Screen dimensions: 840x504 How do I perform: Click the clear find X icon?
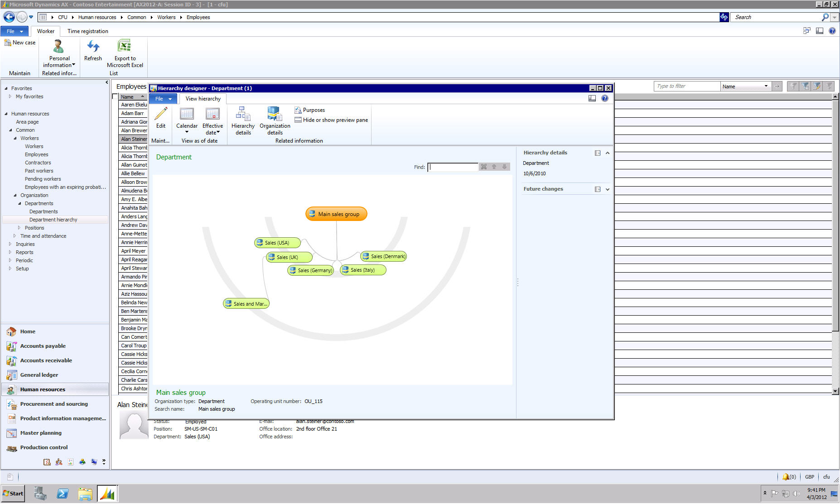click(484, 167)
